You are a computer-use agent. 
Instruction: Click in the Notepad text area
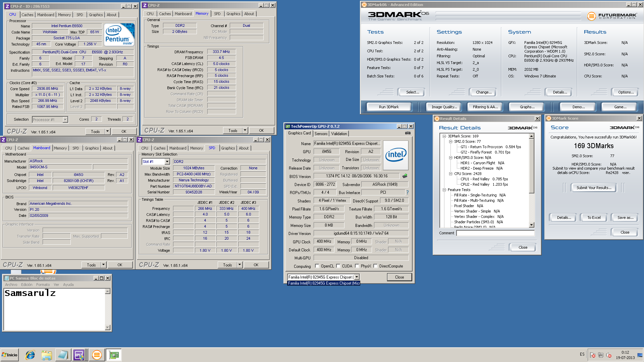pos(55,310)
